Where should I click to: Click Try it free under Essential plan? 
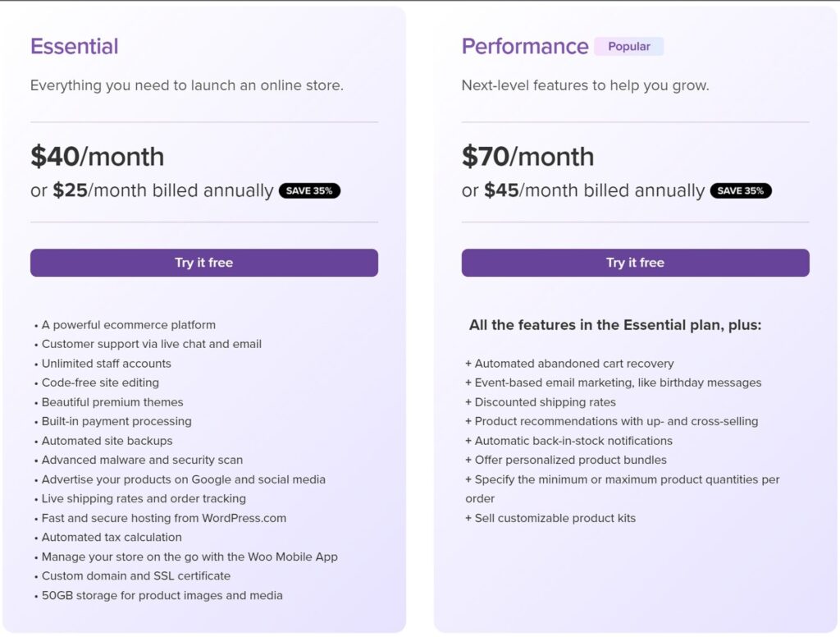pos(204,263)
